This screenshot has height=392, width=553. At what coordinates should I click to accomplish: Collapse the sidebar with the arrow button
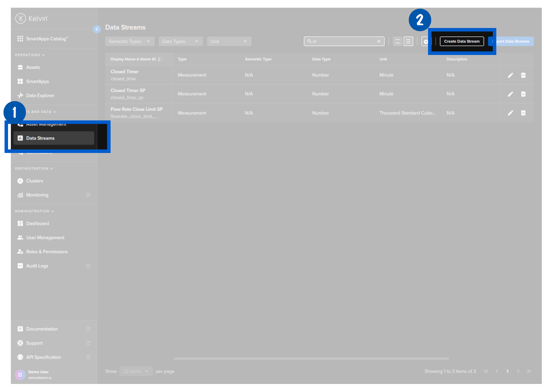pos(97,29)
